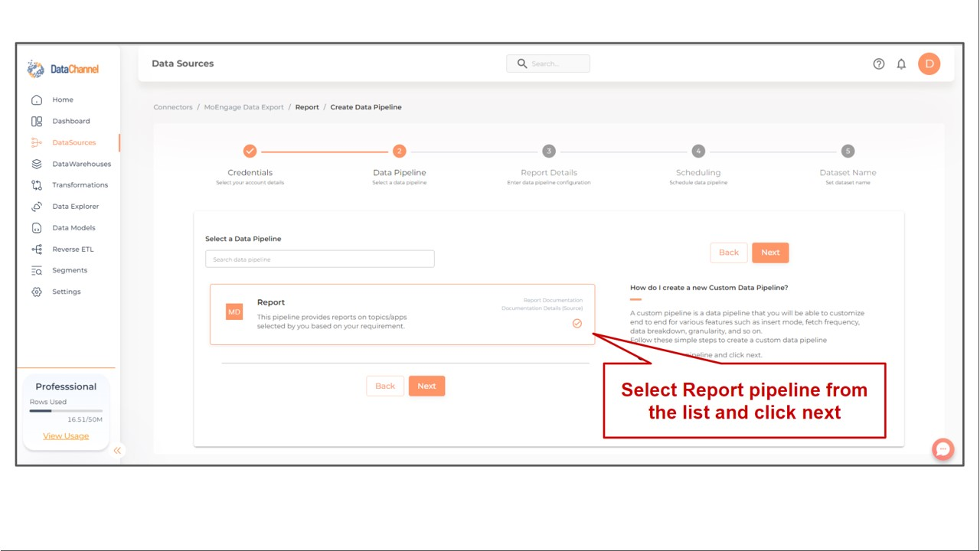This screenshot has width=980, height=551.
Task: Click the Segments sidebar icon
Action: click(x=37, y=271)
